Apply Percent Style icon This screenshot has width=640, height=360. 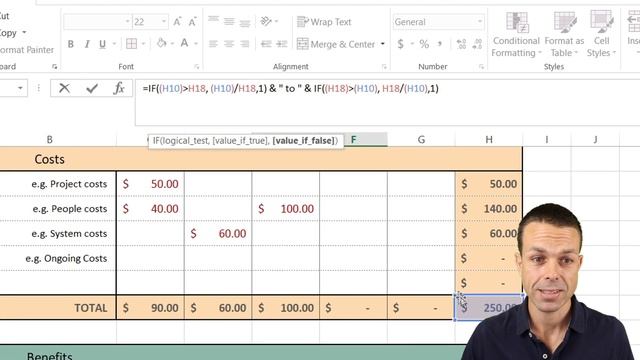click(424, 44)
